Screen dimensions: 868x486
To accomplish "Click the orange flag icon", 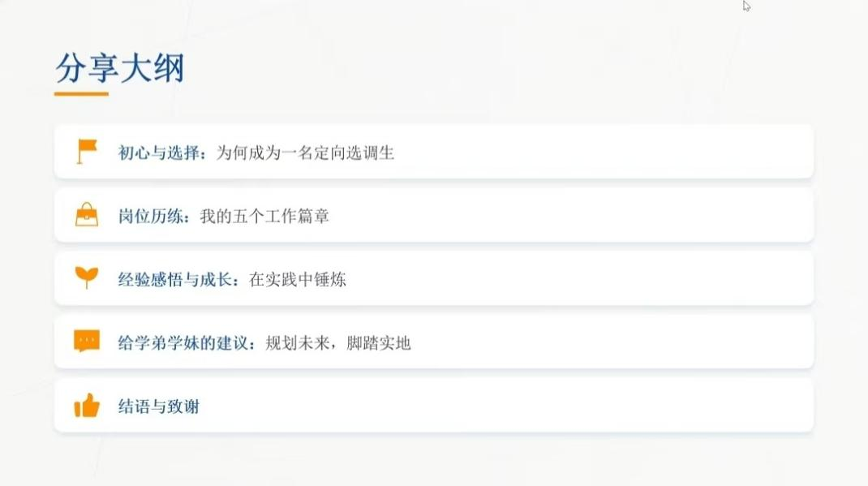I will point(87,151).
